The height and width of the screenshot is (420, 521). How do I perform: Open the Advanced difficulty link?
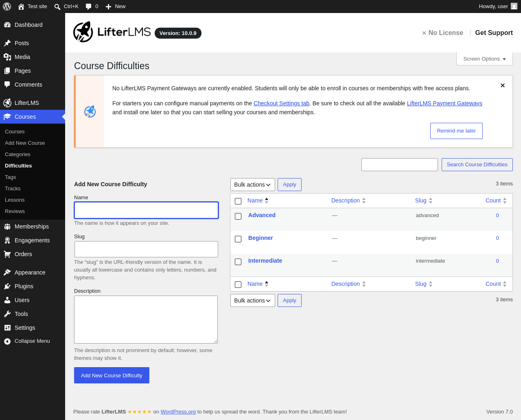point(262,215)
